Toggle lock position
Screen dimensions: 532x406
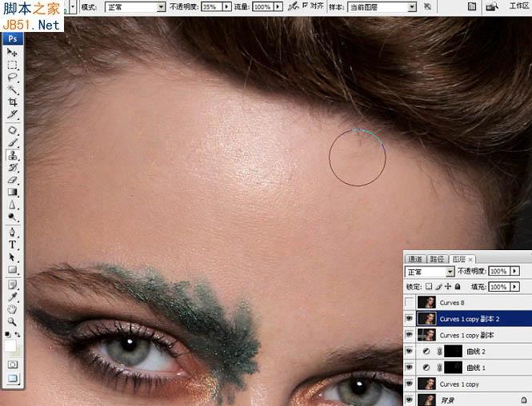(448, 286)
